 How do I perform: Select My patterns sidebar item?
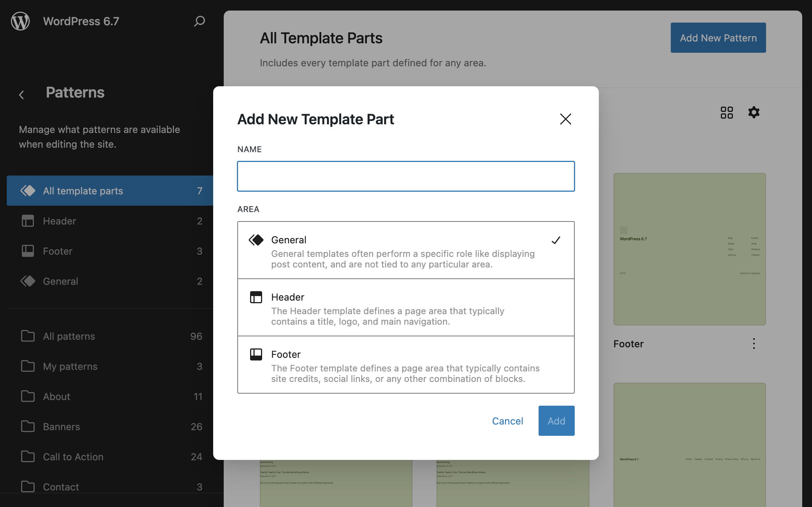(x=70, y=366)
